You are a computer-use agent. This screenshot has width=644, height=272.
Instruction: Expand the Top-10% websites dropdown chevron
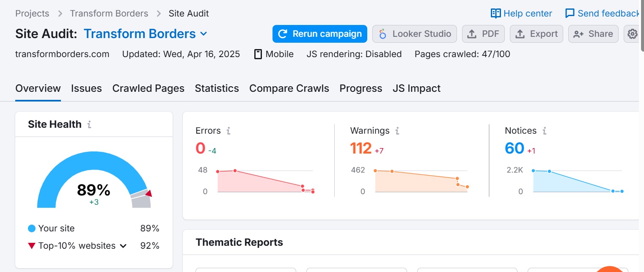(123, 246)
